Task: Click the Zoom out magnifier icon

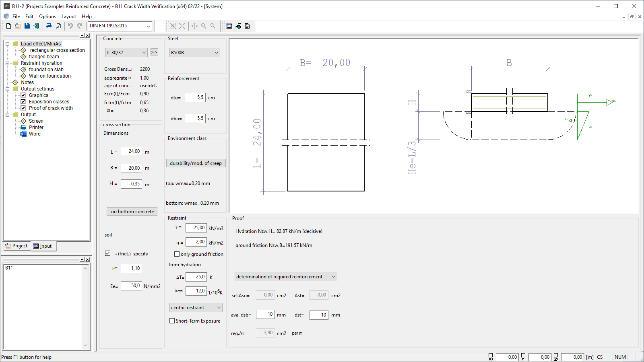Action: pyautogui.click(x=213, y=26)
